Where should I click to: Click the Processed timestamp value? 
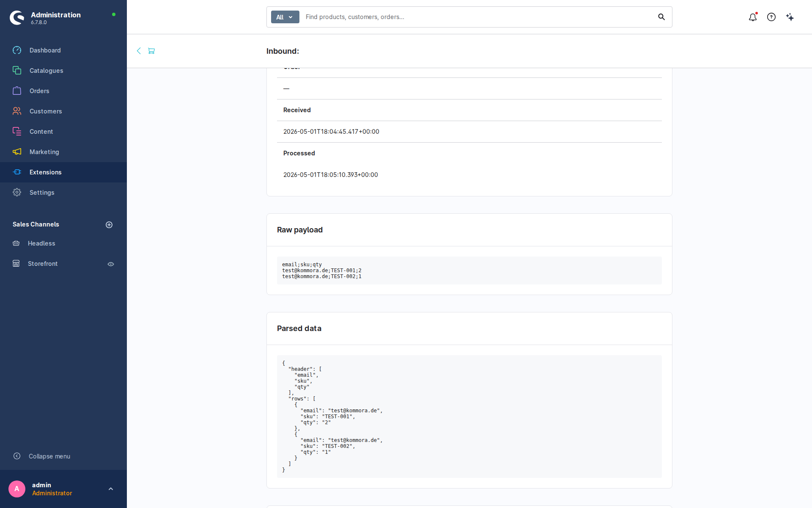331,175
